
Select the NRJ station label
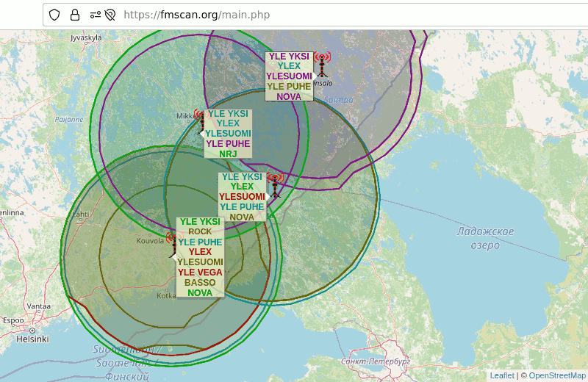point(228,154)
